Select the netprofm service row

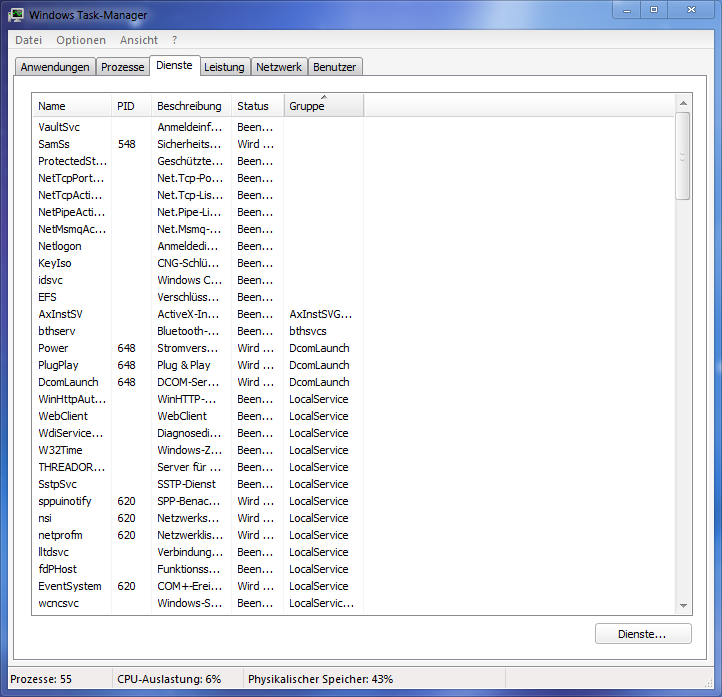198,535
